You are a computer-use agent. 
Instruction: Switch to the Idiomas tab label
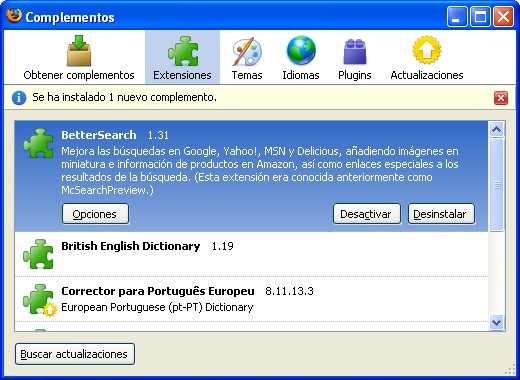coord(301,75)
